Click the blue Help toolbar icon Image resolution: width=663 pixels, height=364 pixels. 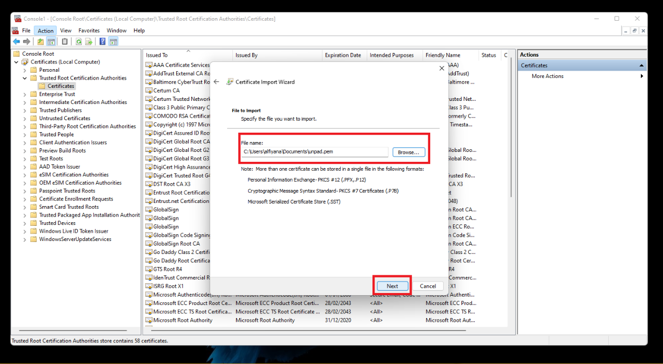[x=102, y=41]
